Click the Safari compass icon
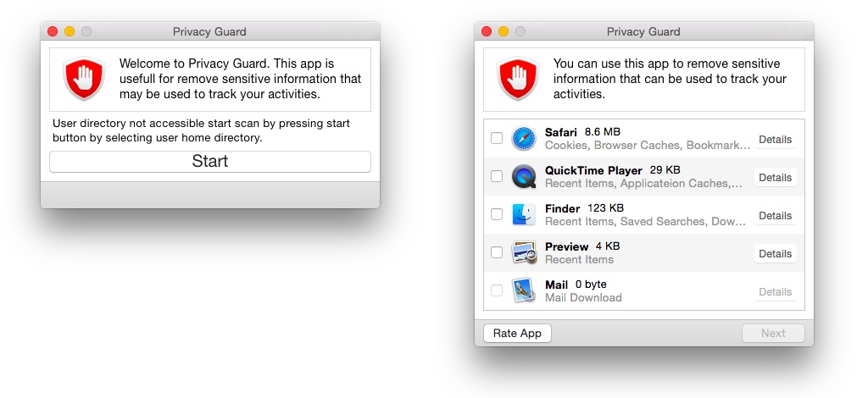 point(524,139)
